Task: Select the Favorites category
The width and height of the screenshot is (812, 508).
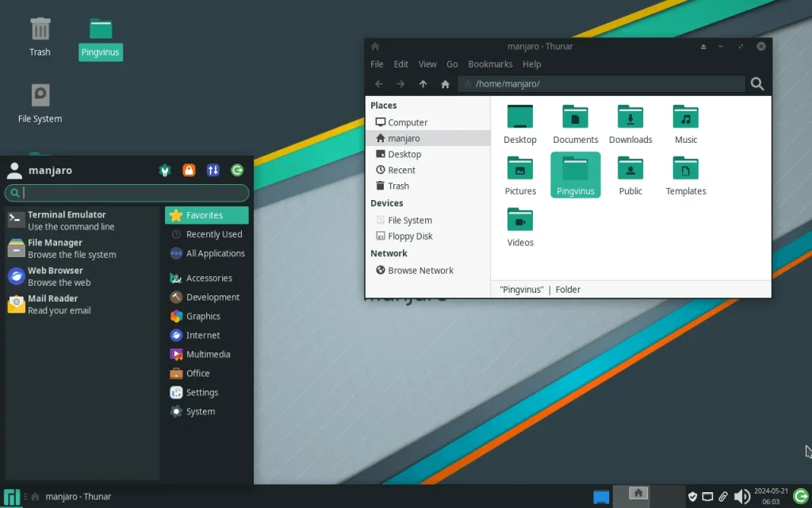Action: [x=207, y=215]
